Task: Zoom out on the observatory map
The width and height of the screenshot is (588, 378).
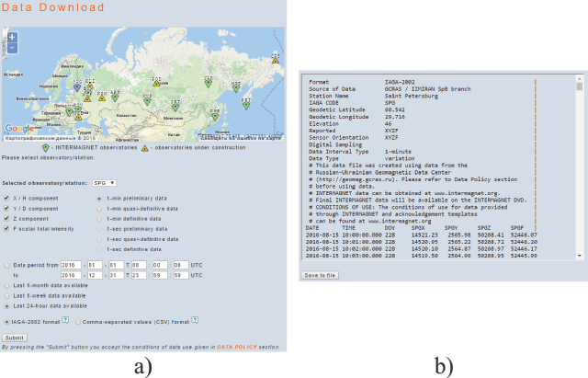Action: [x=12, y=45]
